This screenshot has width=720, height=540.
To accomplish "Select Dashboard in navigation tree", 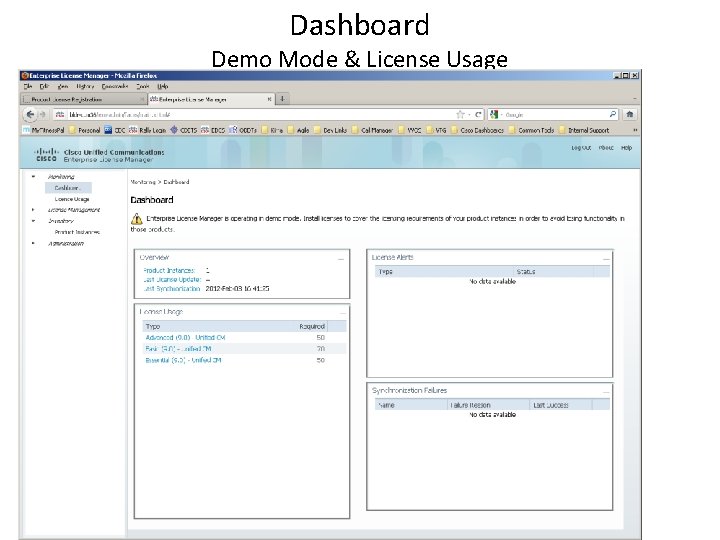I will click(x=68, y=188).
